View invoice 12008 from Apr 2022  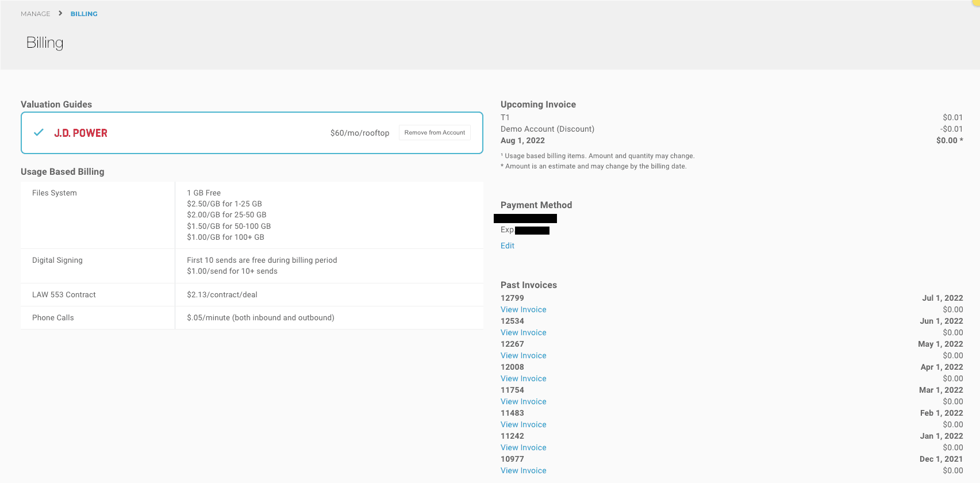coord(523,378)
